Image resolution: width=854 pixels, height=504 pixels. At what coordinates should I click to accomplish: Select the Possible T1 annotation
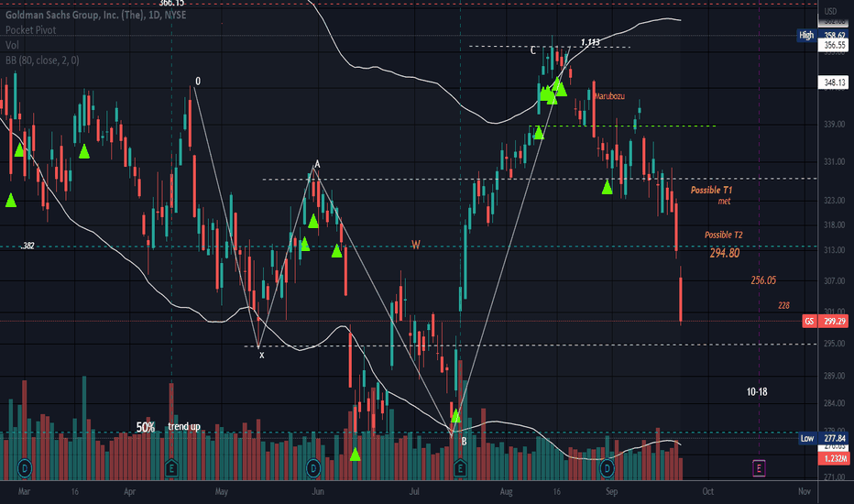(711, 191)
